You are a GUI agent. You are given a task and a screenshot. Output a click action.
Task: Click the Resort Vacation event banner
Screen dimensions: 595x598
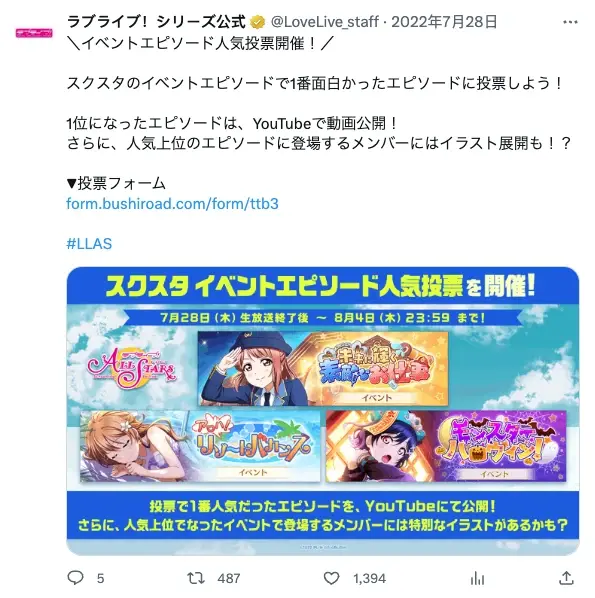pos(200,446)
